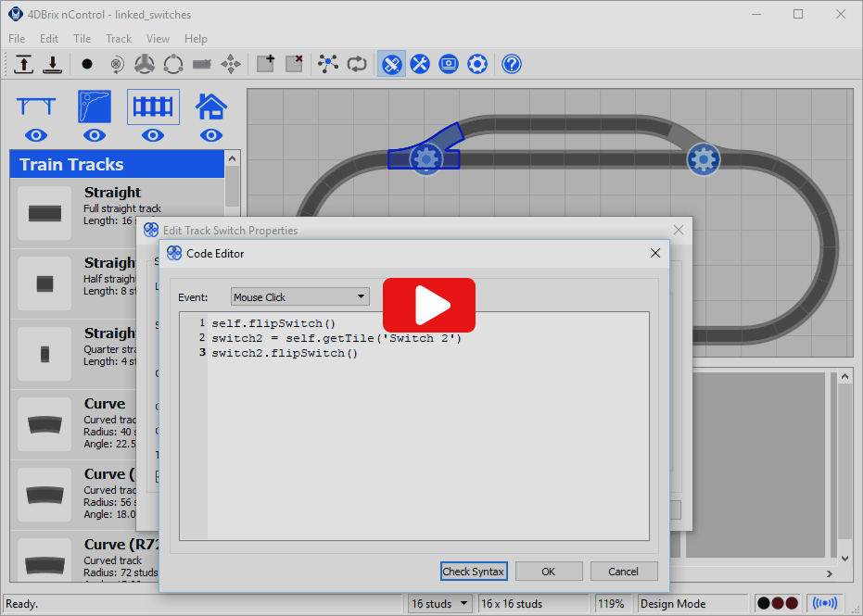This screenshot has width=863, height=616.
Task: Click the Check Syntax button
Action: [474, 572]
